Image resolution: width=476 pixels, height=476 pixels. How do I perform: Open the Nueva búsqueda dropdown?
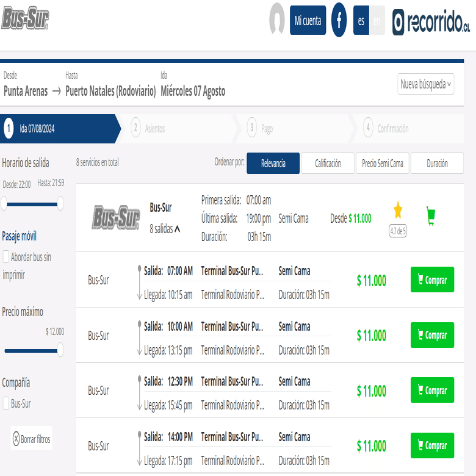[x=425, y=84]
